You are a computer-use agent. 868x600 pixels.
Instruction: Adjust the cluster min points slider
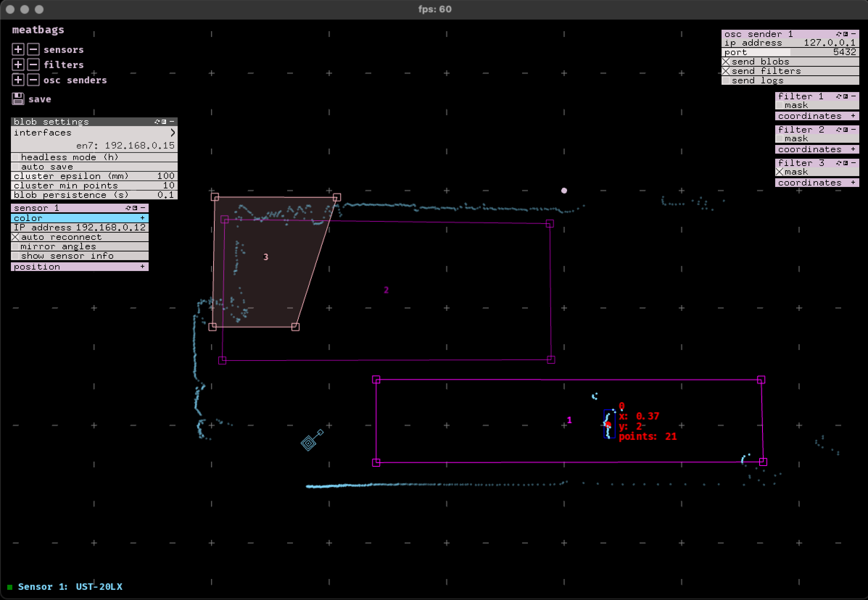point(94,186)
